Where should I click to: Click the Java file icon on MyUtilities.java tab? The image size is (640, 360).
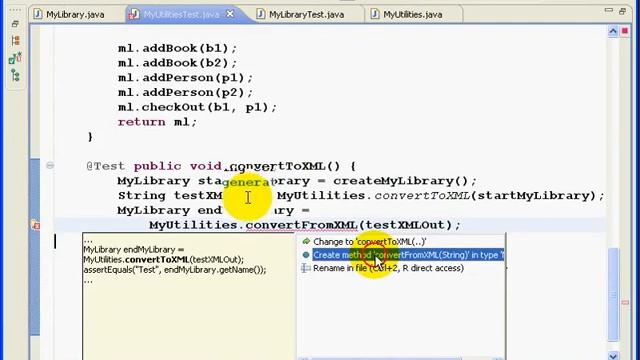(375, 14)
